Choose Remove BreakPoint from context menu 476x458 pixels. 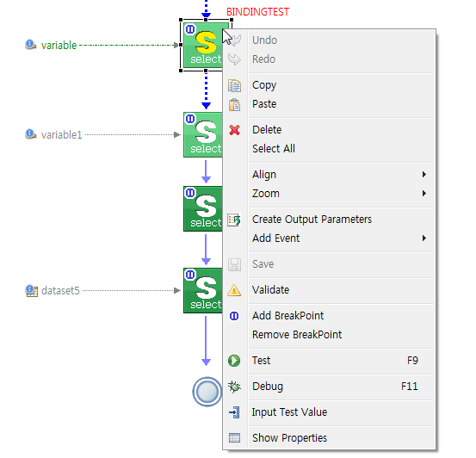click(297, 335)
